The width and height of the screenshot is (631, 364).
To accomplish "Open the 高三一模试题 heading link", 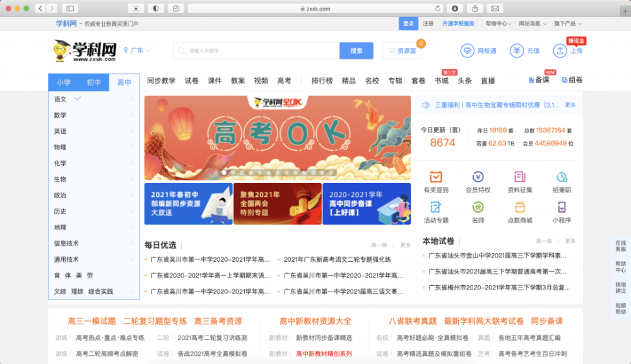I will pos(91,321).
